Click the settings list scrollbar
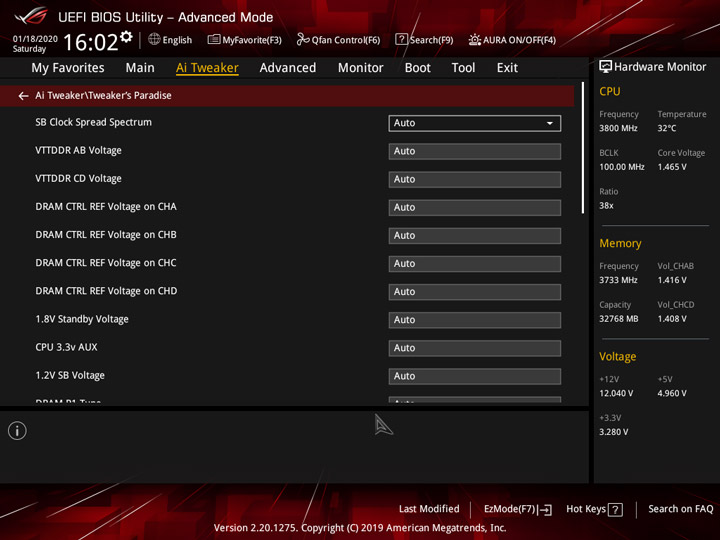Image resolution: width=720 pixels, height=540 pixels. pyautogui.click(x=583, y=148)
